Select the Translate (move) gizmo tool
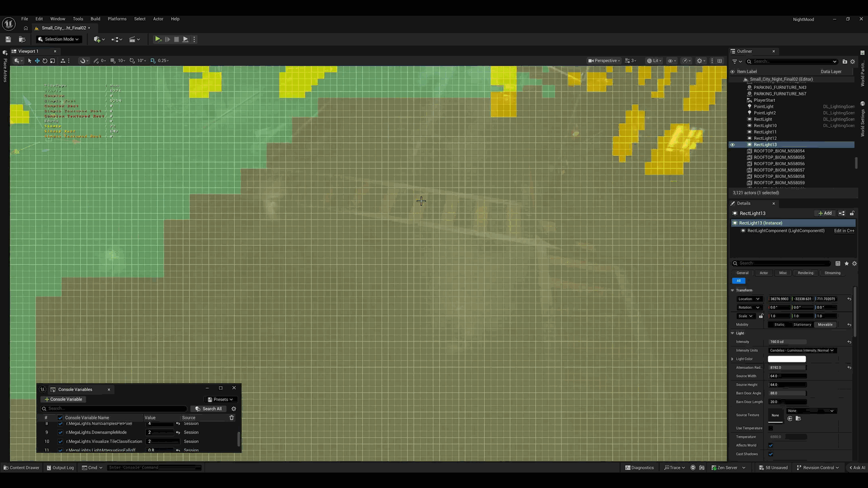Viewport: 868px width, 488px height. (37, 61)
